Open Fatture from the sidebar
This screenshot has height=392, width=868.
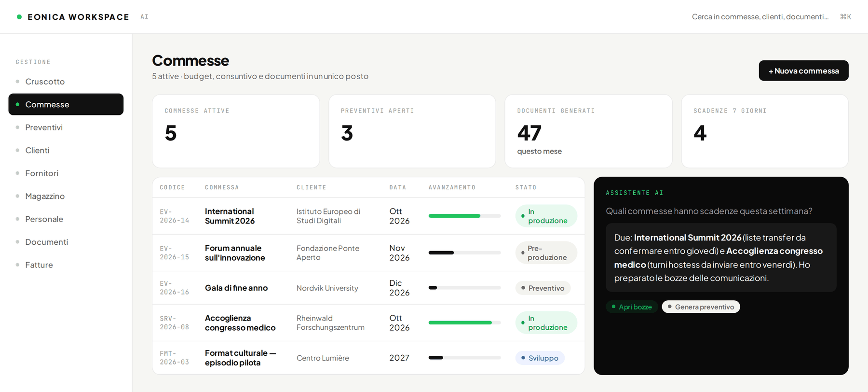[66, 265]
